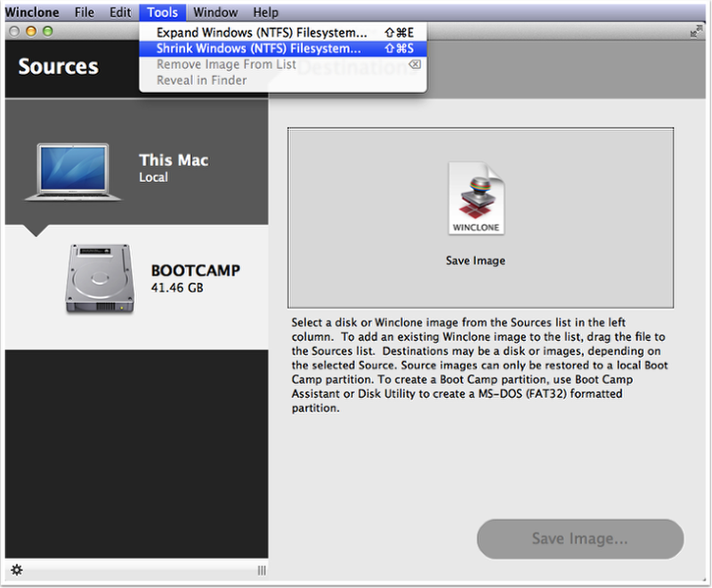Image resolution: width=712 pixels, height=588 pixels.
Task: Click the Winclone Save Image file icon
Action: [x=476, y=198]
